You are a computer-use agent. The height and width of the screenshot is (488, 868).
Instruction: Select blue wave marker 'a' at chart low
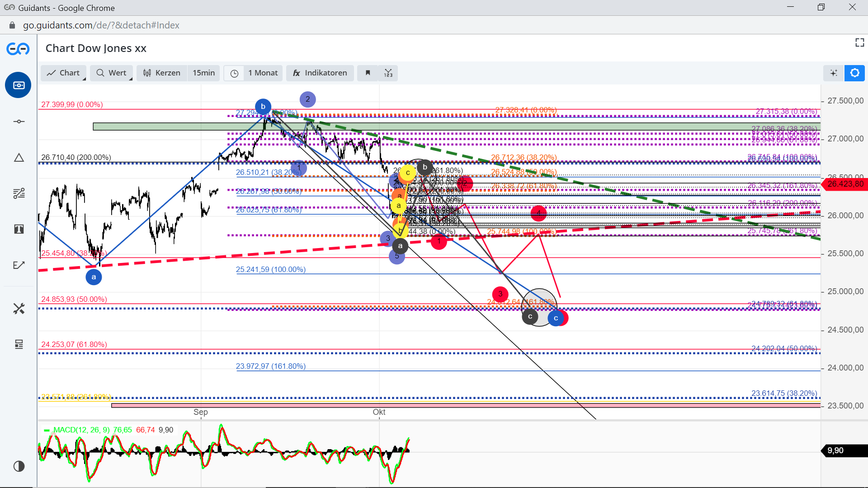tap(94, 277)
